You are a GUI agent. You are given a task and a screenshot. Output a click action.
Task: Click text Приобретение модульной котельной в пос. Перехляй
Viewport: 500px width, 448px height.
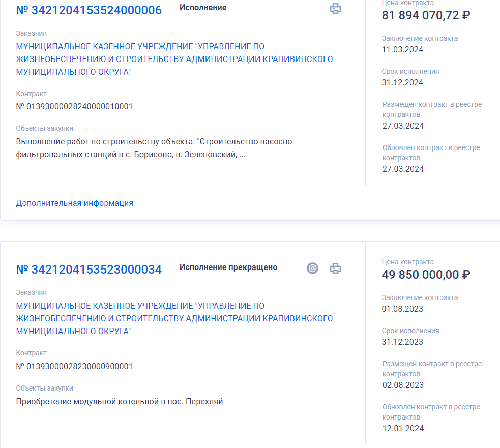pos(119,401)
